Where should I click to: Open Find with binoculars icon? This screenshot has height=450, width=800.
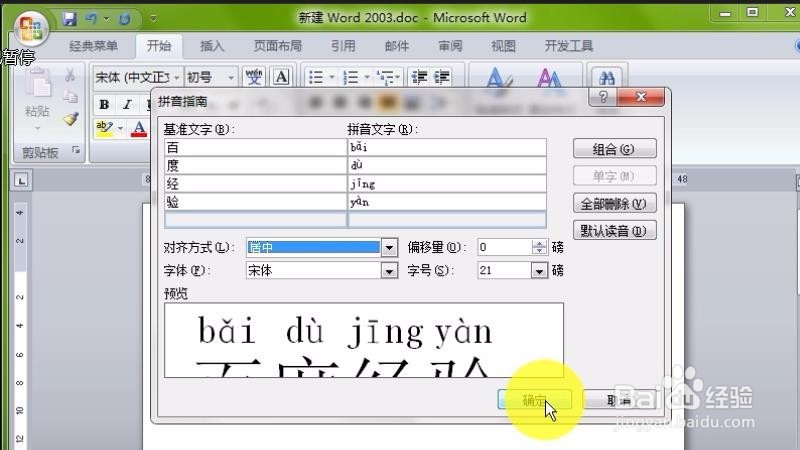[607, 78]
